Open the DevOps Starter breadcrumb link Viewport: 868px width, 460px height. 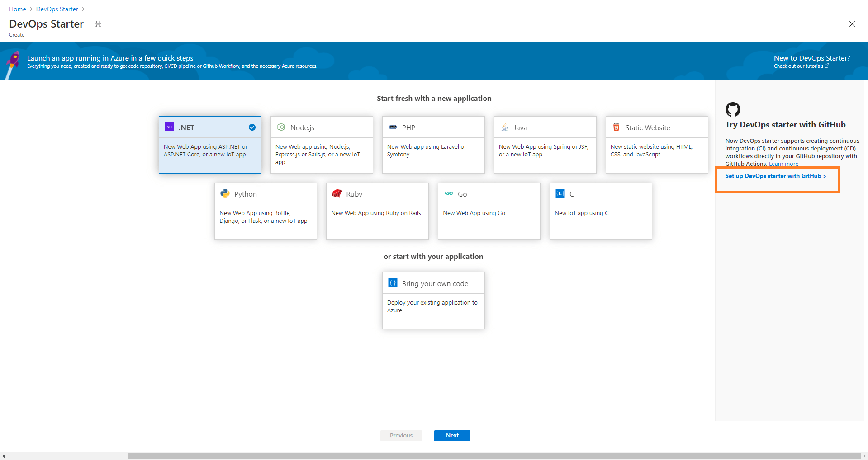pos(57,9)
